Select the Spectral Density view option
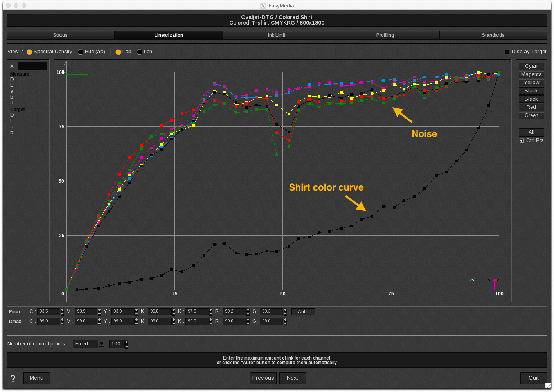 29,52
